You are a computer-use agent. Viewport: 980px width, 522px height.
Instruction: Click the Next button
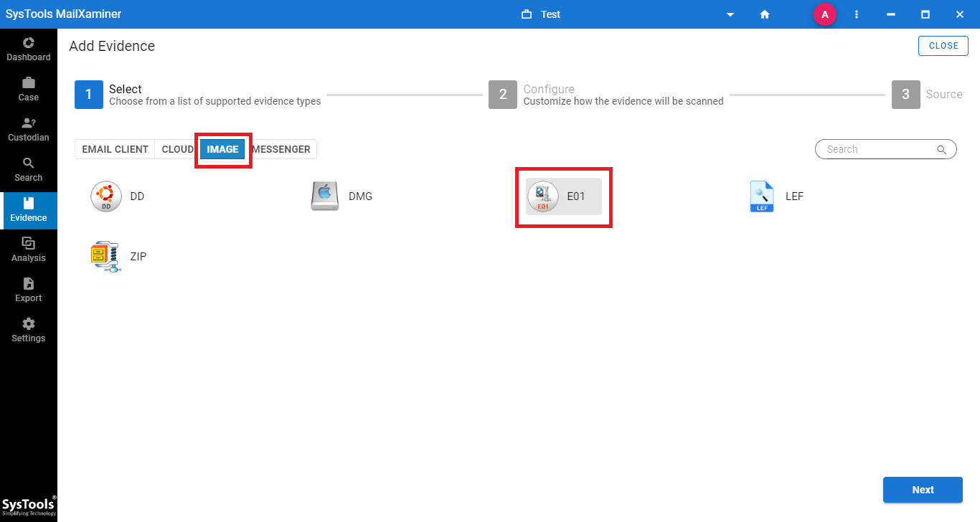[x=923, y=490]
